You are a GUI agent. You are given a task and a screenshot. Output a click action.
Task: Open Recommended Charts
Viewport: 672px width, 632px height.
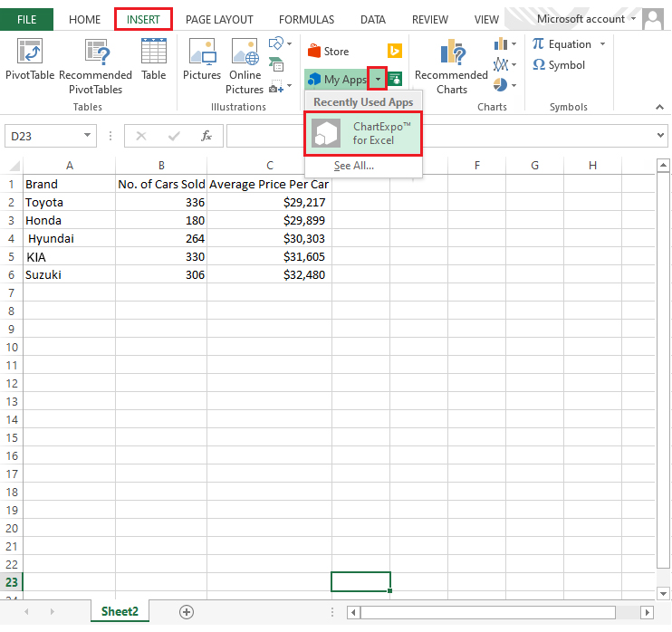click(x=451, y=66)
